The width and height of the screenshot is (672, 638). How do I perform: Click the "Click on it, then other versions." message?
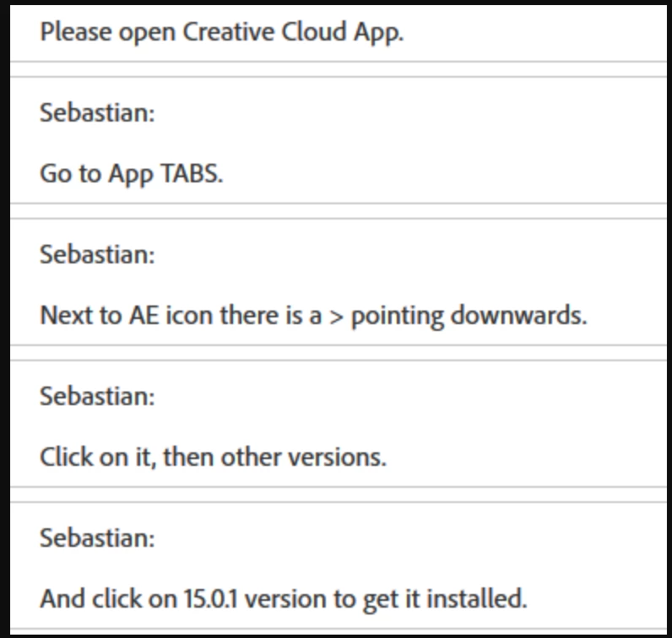pyautogui.click(x=213, y=457)
